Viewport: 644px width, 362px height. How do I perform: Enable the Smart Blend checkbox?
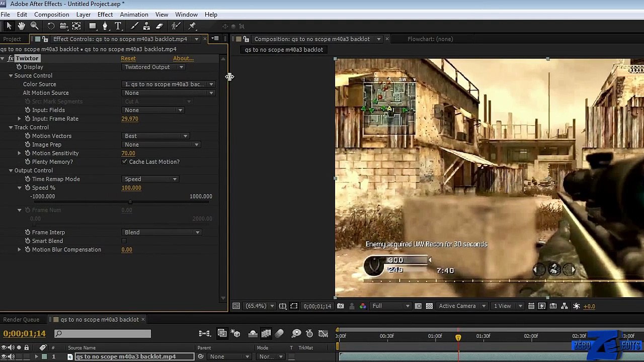point(124,241)
